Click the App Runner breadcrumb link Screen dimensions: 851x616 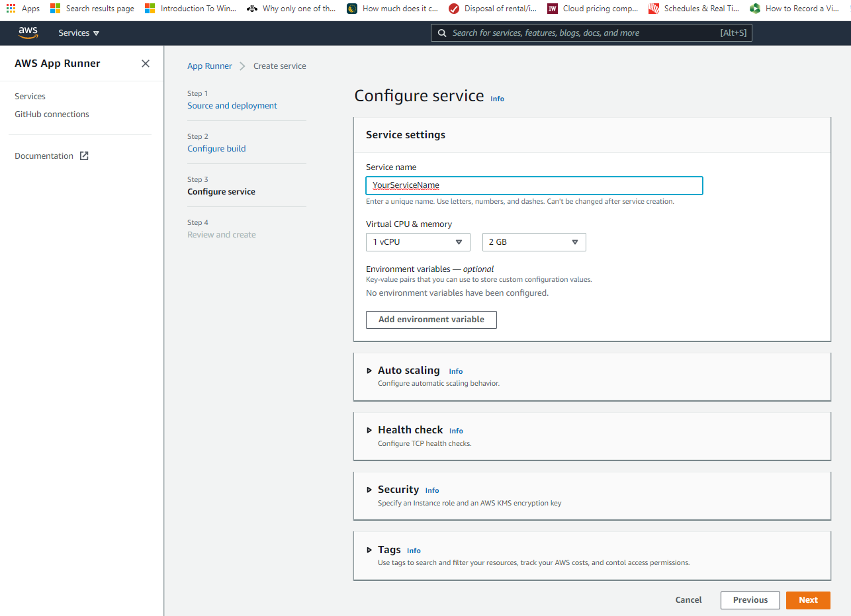pos(210,66)
